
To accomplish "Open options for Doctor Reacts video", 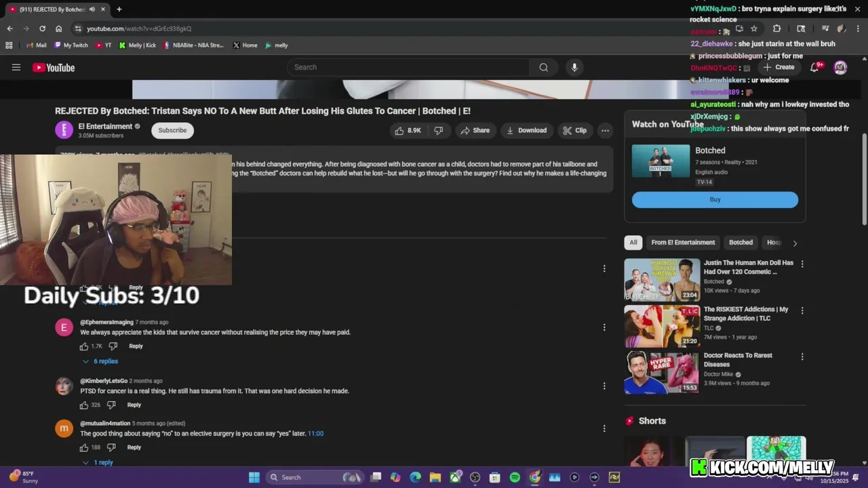I will pyautogui.click(x=802, y=357).
